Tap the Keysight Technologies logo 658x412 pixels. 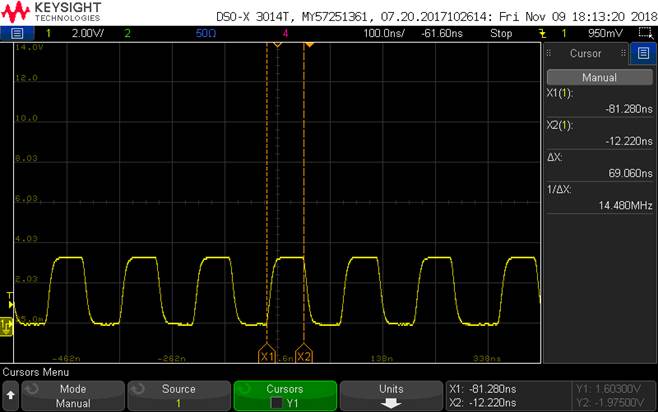(x=51, y=12)
